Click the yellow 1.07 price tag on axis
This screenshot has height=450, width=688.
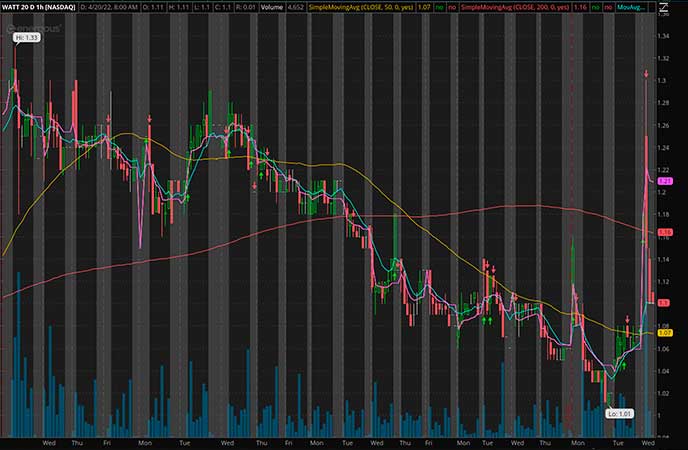(665, 332)
